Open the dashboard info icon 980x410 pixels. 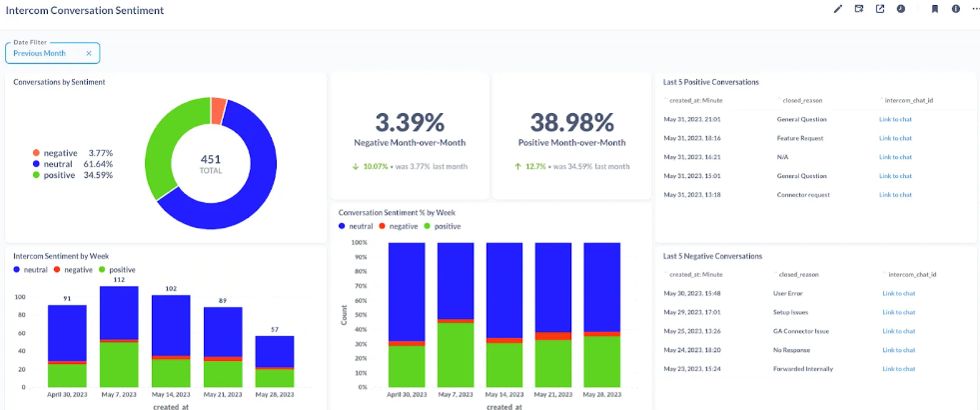coord(956,9)
